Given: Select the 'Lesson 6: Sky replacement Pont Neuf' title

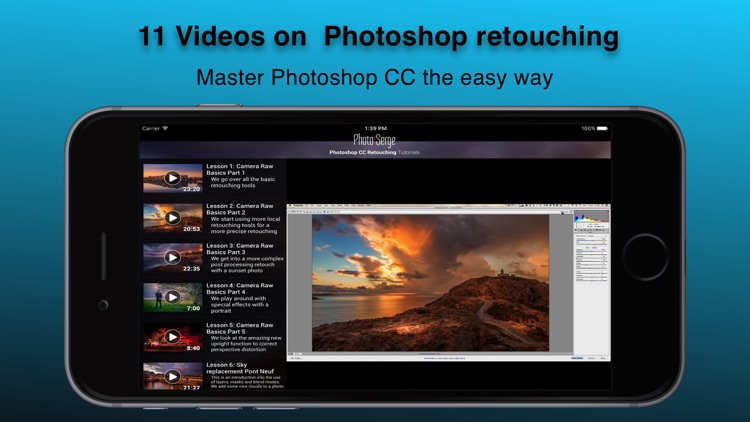Looking at the screenshot, I should (x=240, y=368).
